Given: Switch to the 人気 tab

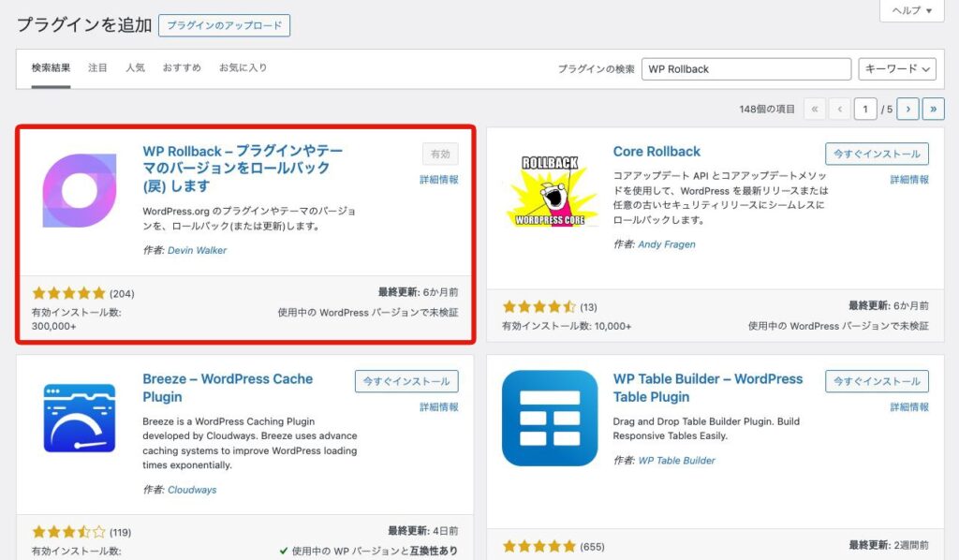Looking at the screenshot, I should pos(135,67).
